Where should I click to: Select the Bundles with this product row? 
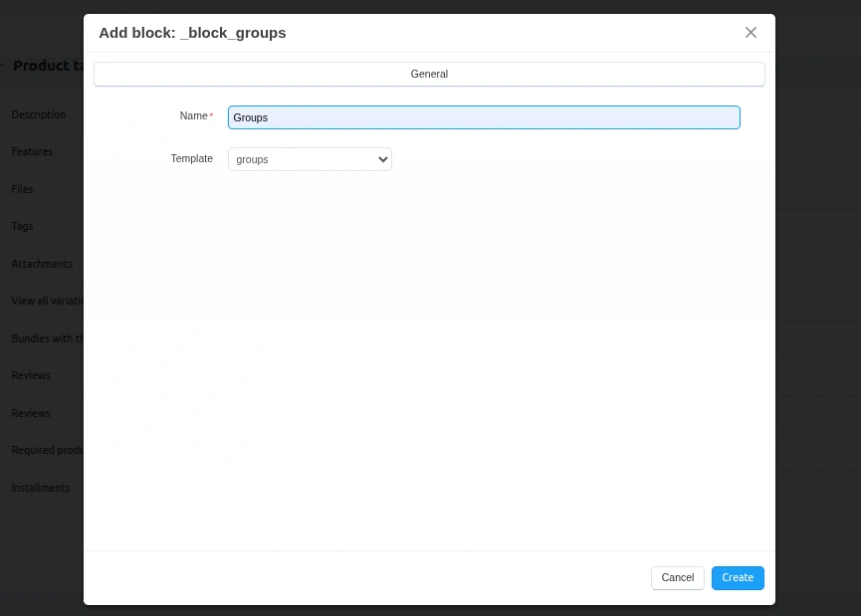coord(47,338)
